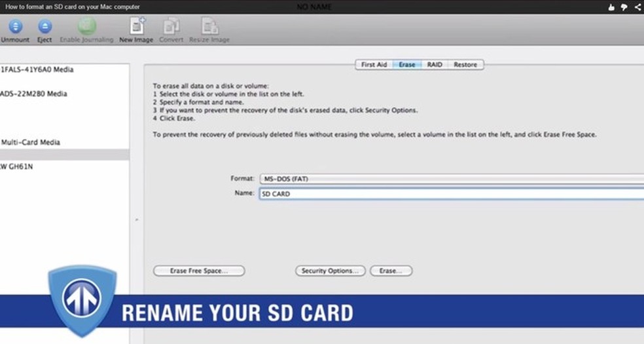Switch to the First Aid tab
This screenshot has height=344, width=644.
[374, 64]
